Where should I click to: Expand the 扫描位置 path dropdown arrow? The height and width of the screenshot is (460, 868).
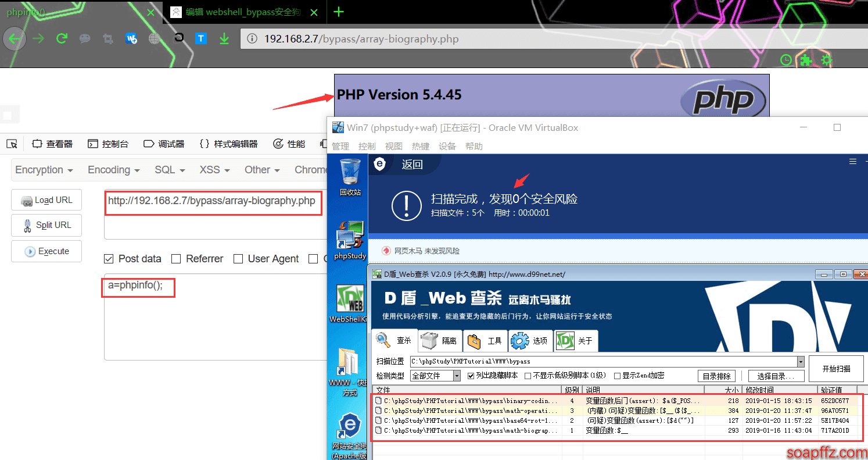801,361
